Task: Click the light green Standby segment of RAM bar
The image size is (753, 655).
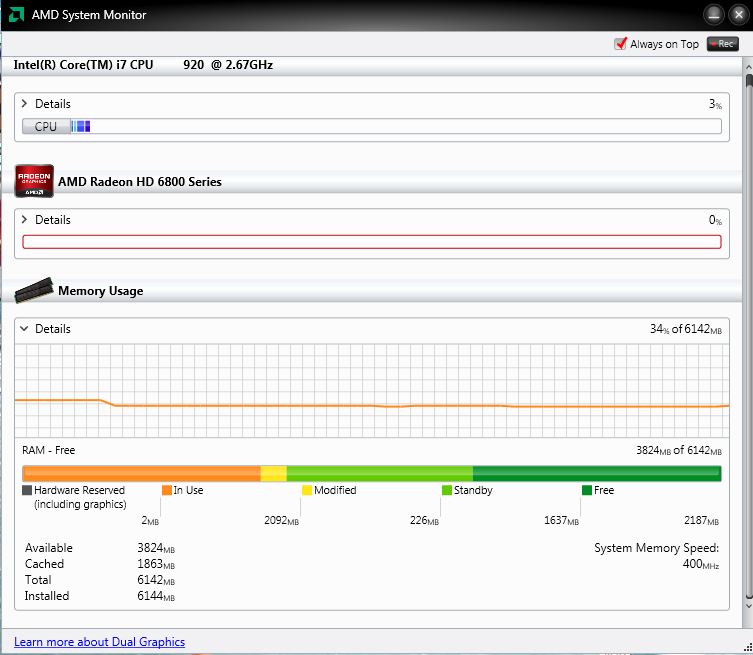Action: coord(379,473)
